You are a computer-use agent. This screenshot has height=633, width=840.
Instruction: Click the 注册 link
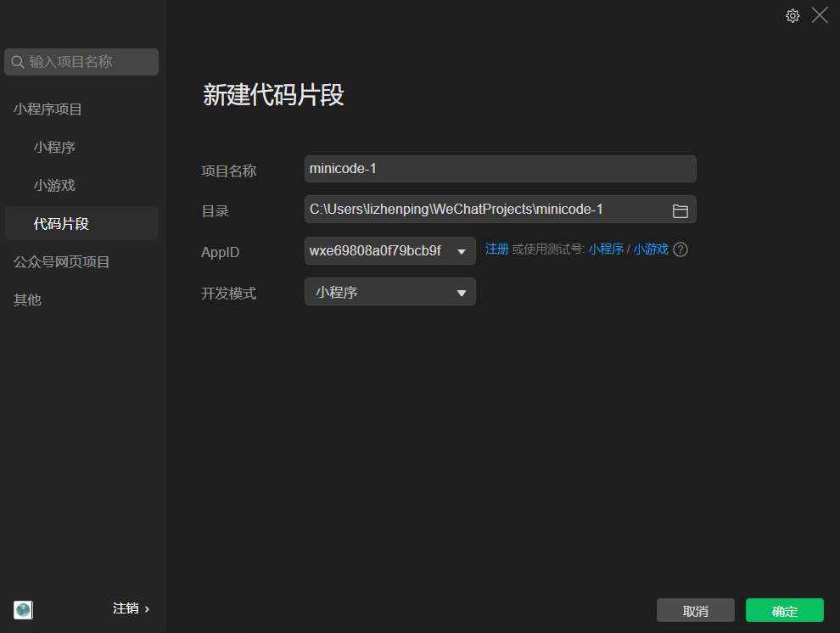pos(496,249)
